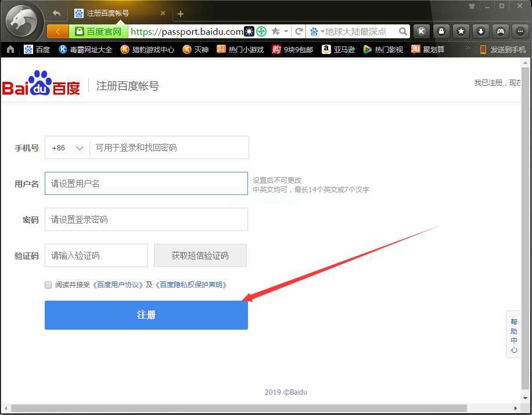Click the security lock icon in the toolbar

coord(441,31)
